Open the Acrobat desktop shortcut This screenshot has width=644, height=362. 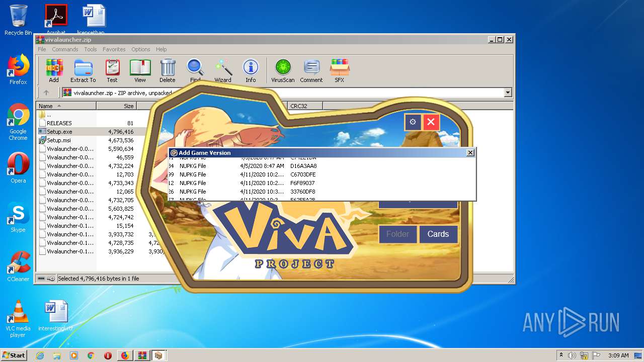56,19
